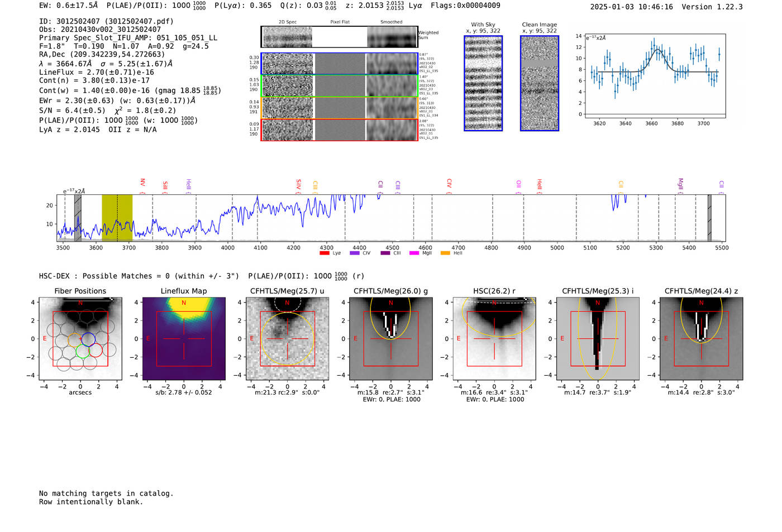Viewport: 782px width, 532px height.
Task: Click the magenta MgII legend swatch
Action: tap(414, 253)
